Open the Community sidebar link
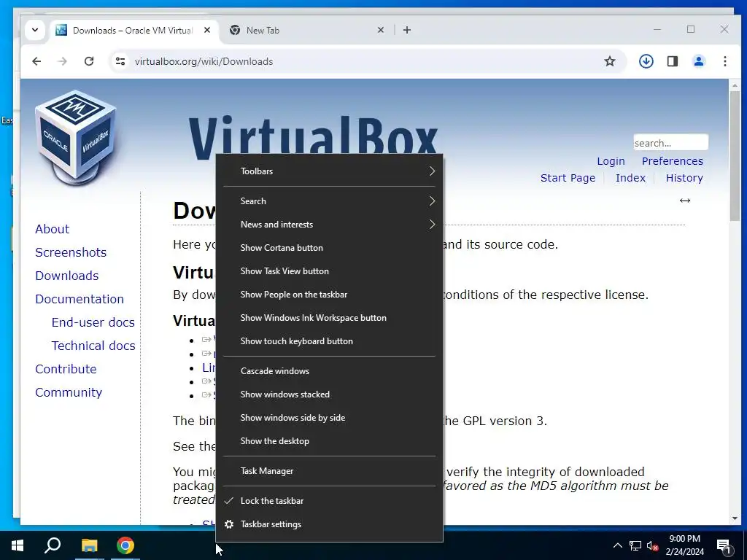 pos(69,392)
